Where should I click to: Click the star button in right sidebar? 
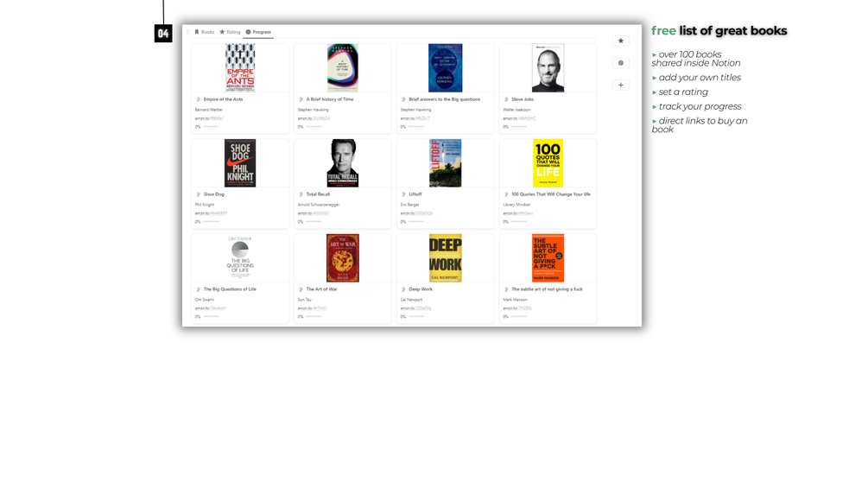coord(620,41)
